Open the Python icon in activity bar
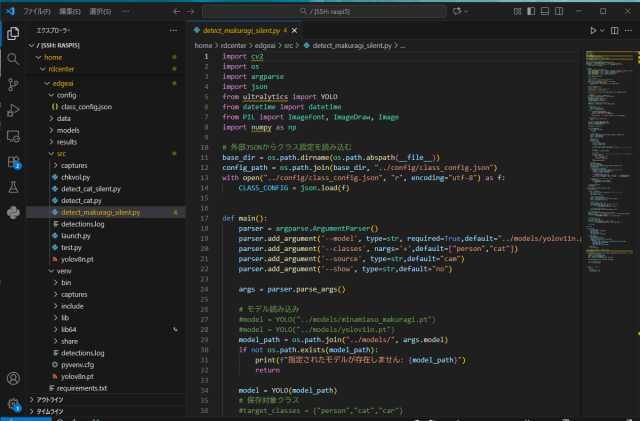The width and height of the screenshot is (640, 421). tap(13, 212)
